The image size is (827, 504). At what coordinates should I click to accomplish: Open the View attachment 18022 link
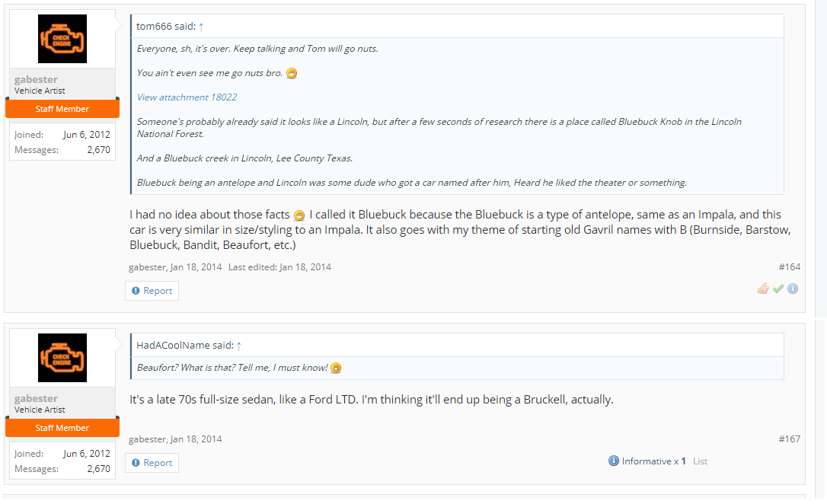coord(187,97)
